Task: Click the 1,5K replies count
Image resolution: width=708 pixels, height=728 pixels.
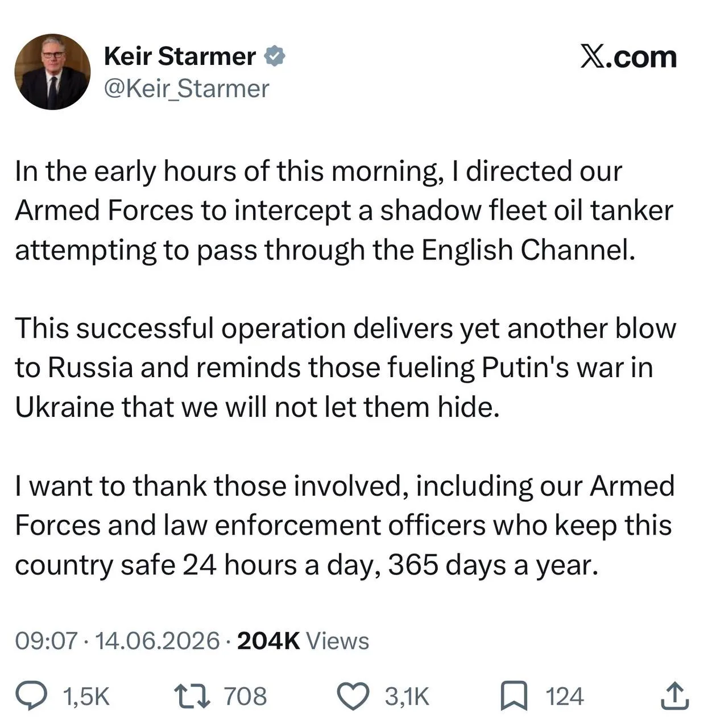Action: point(86,697)
